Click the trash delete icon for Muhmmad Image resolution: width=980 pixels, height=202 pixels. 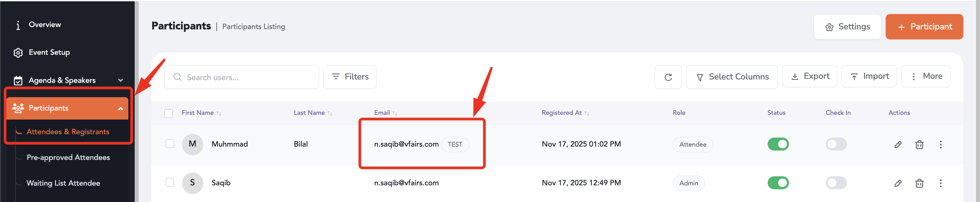(919, 145)
